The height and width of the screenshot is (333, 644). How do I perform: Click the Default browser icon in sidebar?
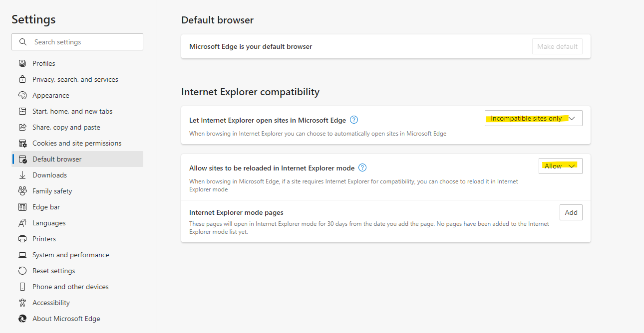click(22, 159)
